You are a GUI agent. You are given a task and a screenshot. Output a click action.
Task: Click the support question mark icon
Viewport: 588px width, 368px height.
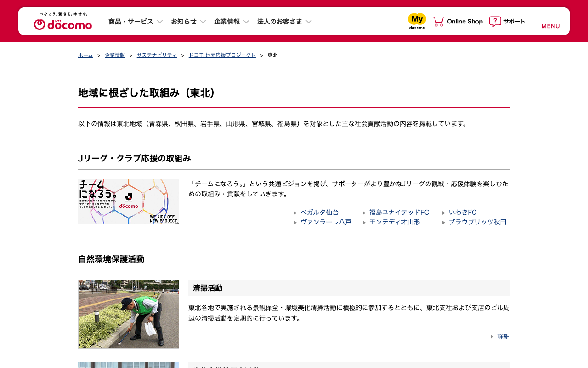pyautogui.click(x=495, y=21)
